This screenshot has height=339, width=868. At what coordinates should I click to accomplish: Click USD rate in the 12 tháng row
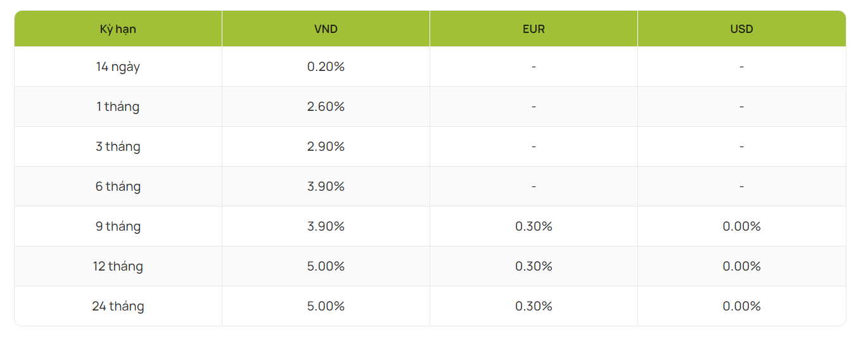[x=741, y=266]
